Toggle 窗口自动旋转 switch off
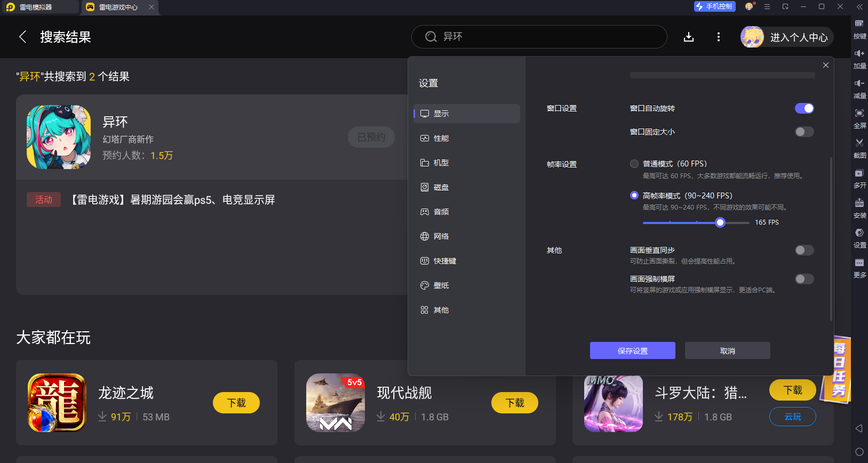 (804, 108)
